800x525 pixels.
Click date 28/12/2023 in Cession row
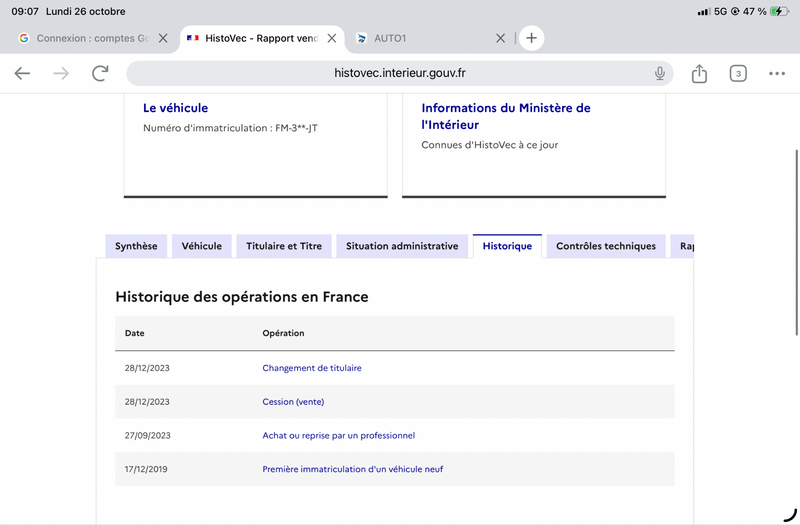coord(147,402)
